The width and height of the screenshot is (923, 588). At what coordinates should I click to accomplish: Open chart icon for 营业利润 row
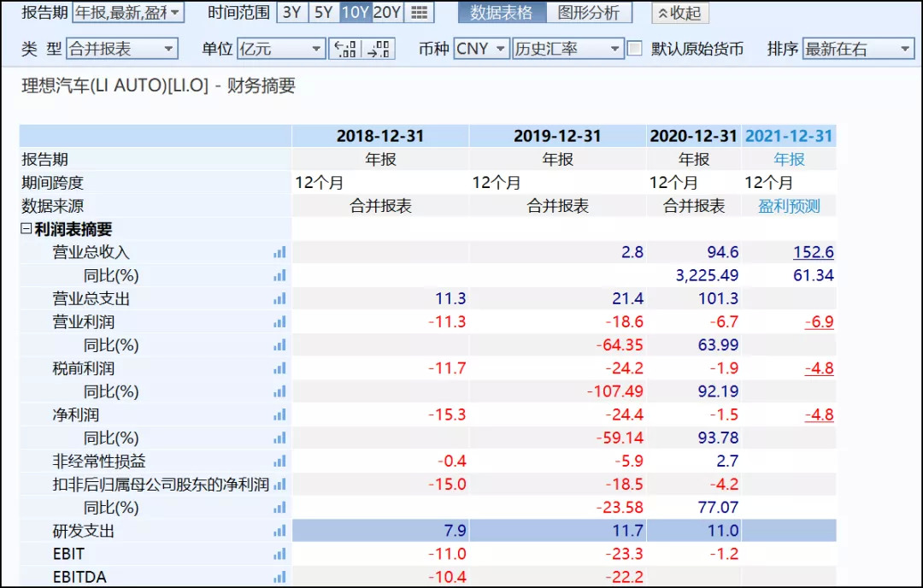[279, 322]
